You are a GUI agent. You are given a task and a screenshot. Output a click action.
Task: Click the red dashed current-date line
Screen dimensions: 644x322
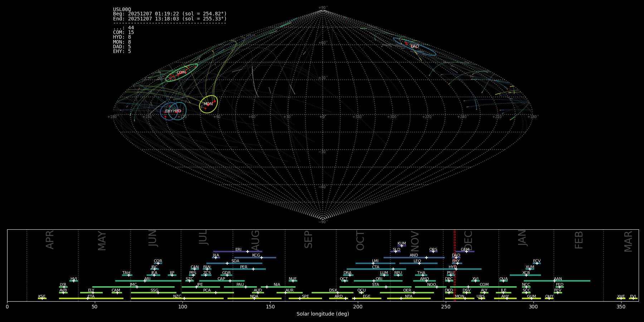(455, 265)
